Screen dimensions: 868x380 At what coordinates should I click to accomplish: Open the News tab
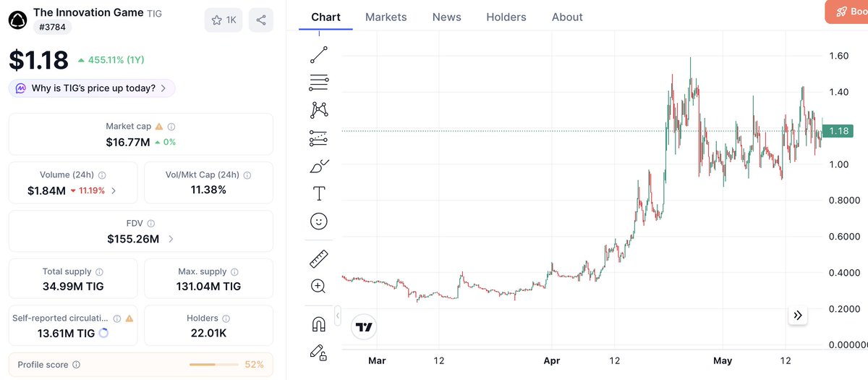pos(447,17)
